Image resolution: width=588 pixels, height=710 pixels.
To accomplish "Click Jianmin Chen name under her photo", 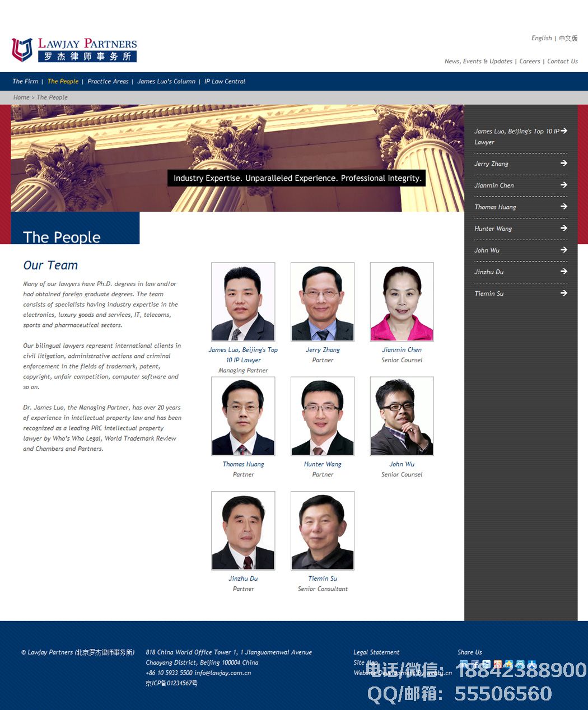I will (x=402, y=350).
